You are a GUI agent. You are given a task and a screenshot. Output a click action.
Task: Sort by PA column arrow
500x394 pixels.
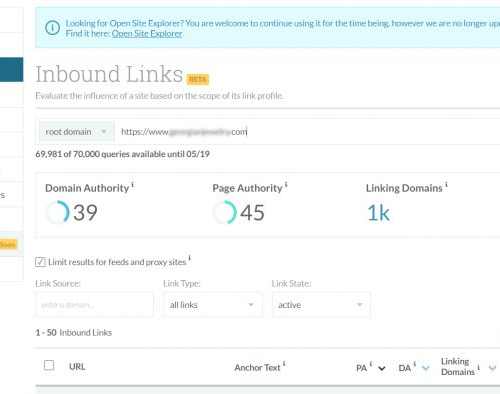tap(382, 368)
